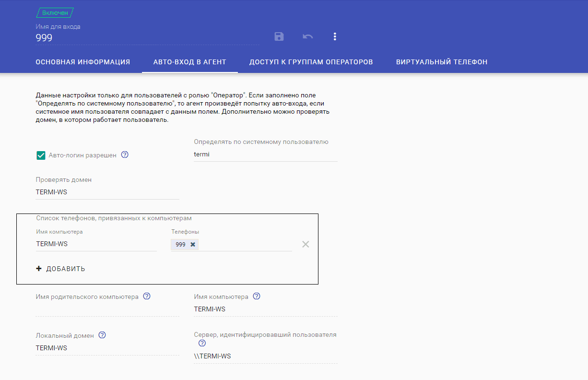The width and height of the screenshot is (588, 380).
Task: Open ДОСТУП К ГРУППАМ ОПЕРАТОРОВ tab
Action: [311, 62]
